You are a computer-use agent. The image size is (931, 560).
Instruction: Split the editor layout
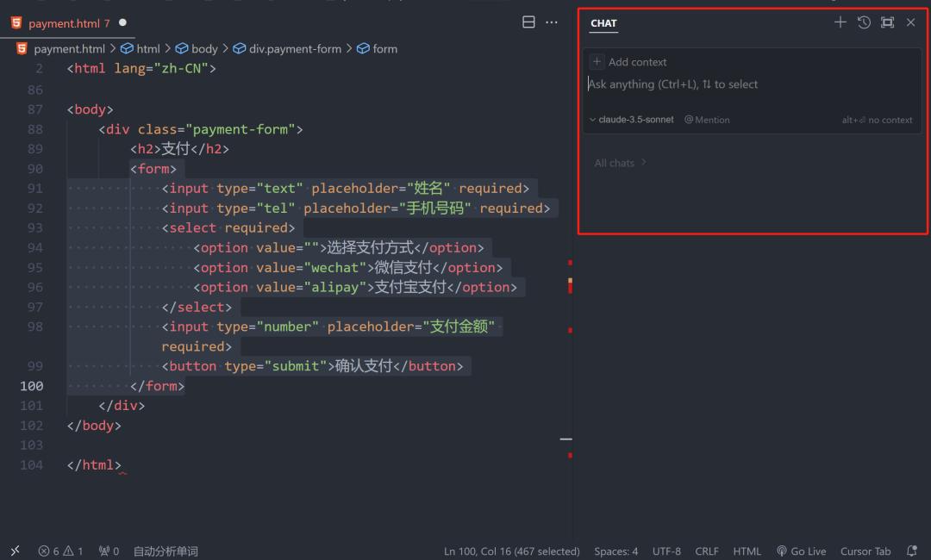coord(529,22)
